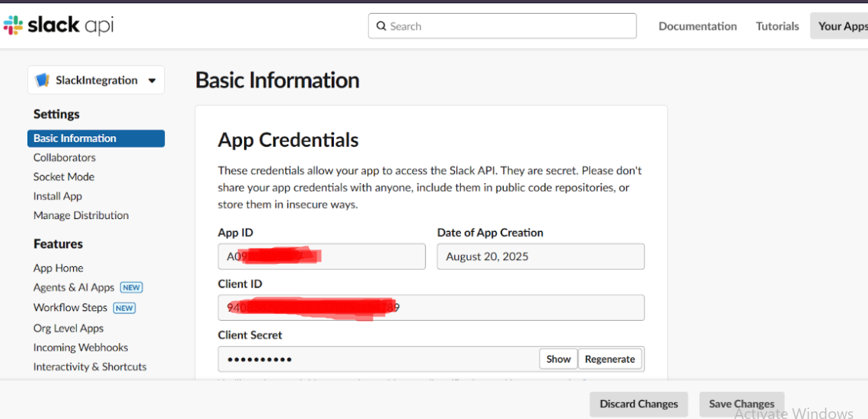The image size is (868, 419).
Task: Click Save Changes
Action: (x=742, y=404)
